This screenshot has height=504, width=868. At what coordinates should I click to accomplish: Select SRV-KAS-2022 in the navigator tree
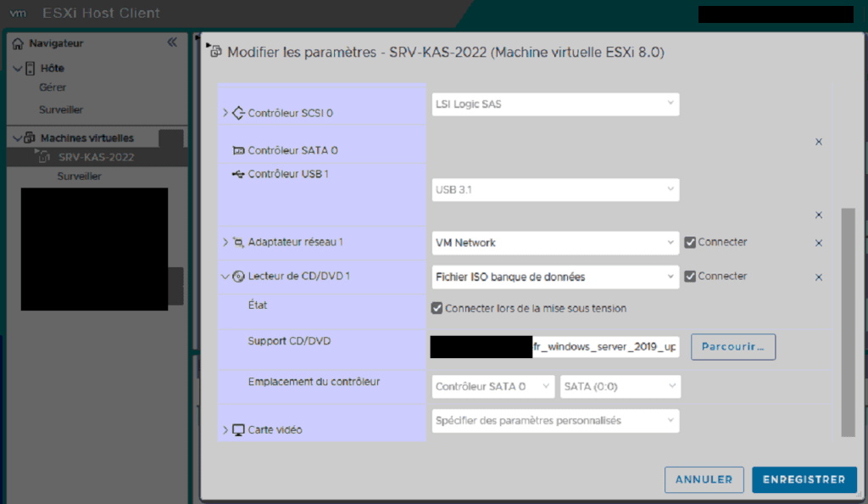[96, 157]
